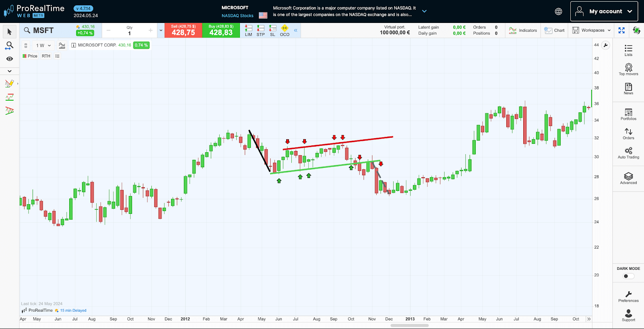Open the Auto Trading panel
Screen dimensions: 644x329
point(628,153)
